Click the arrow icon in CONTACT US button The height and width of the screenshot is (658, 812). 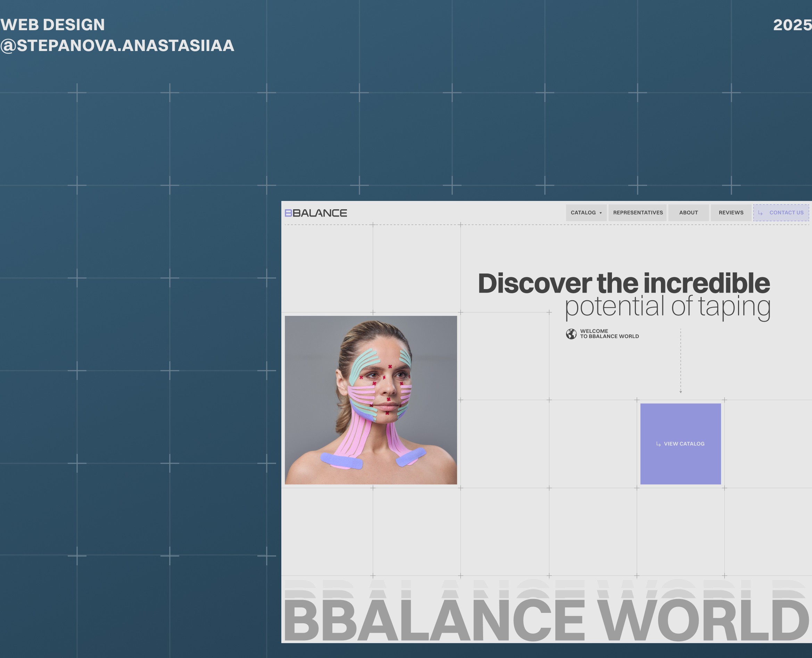pyautogui.click(x=760, y=213)
